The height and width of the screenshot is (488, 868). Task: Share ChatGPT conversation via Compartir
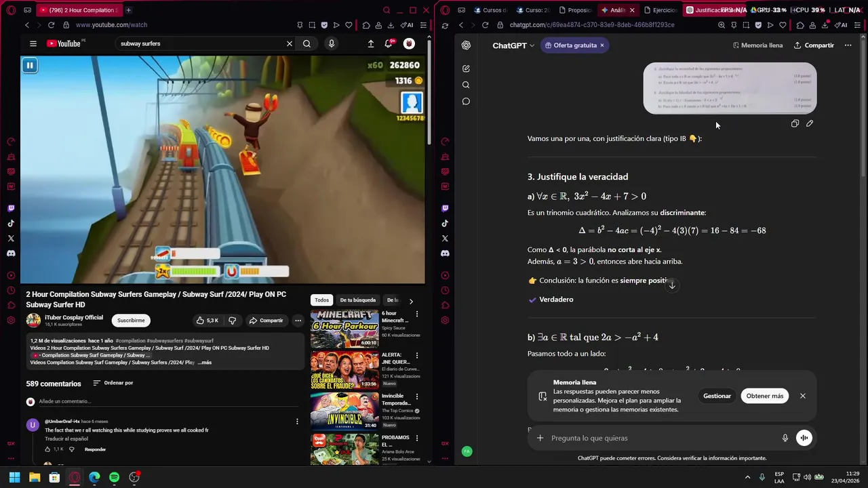tap(814, 45)
